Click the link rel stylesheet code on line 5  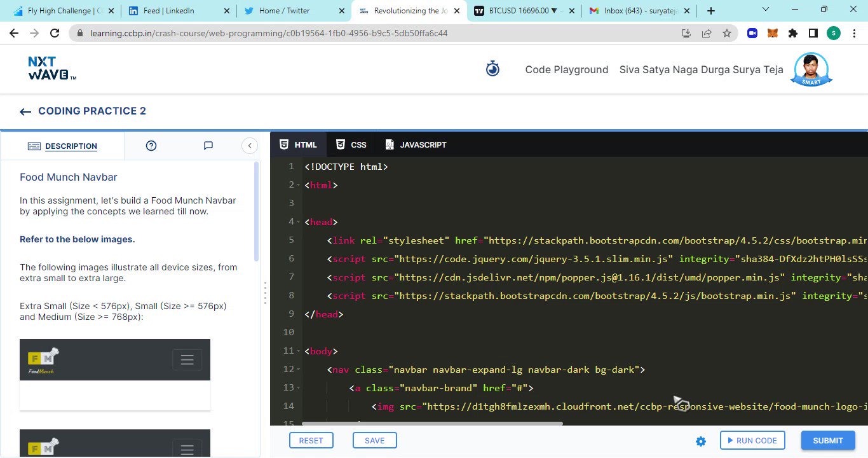pos(597,240)
